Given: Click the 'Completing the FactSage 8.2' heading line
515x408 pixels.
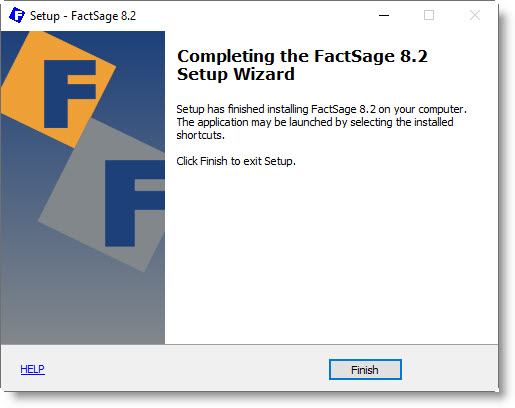Looking at the screenshot, I should (x=302, y=56).
